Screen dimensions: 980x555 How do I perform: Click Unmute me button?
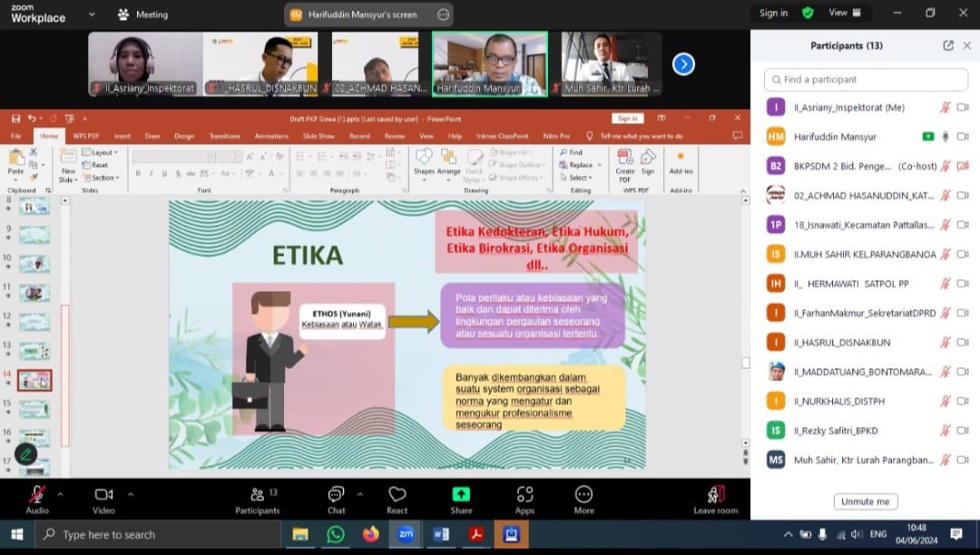point(866,501)
